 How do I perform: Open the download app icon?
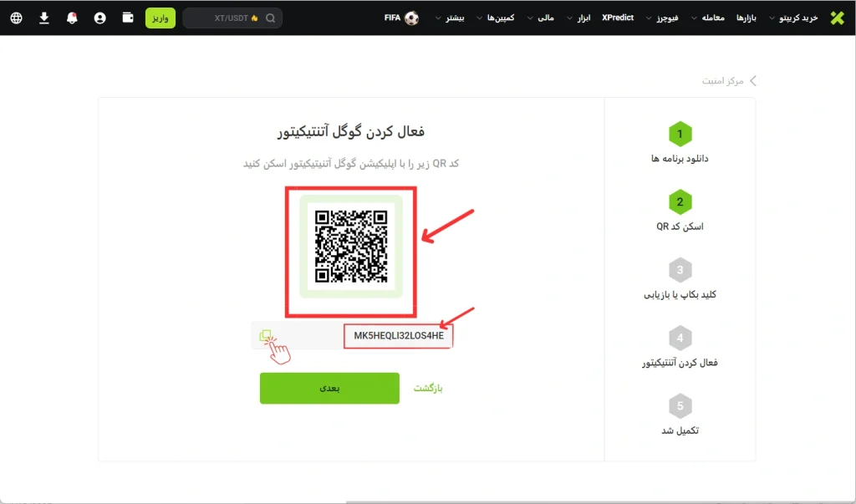click(x=44, y=18)
